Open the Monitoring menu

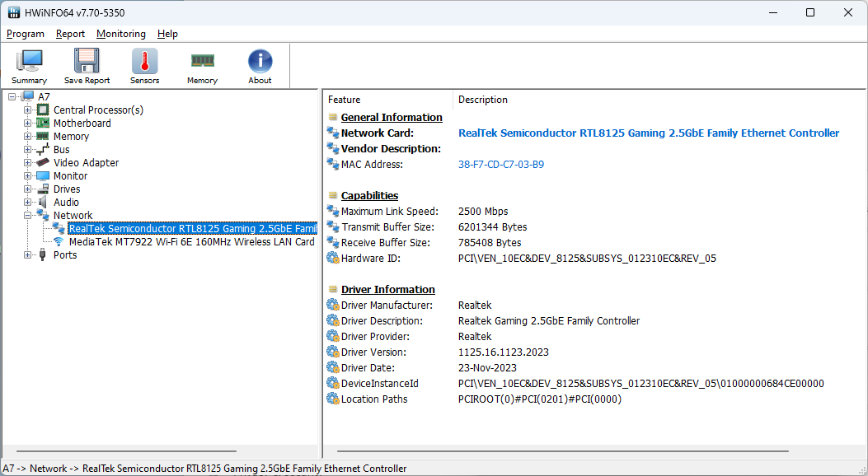pos(120,34)
